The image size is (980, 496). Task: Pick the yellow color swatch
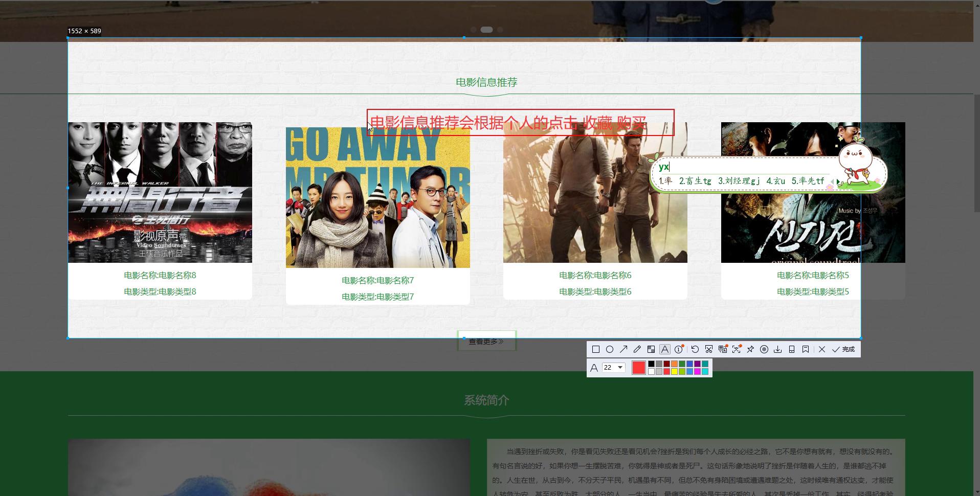click(674, 372)
